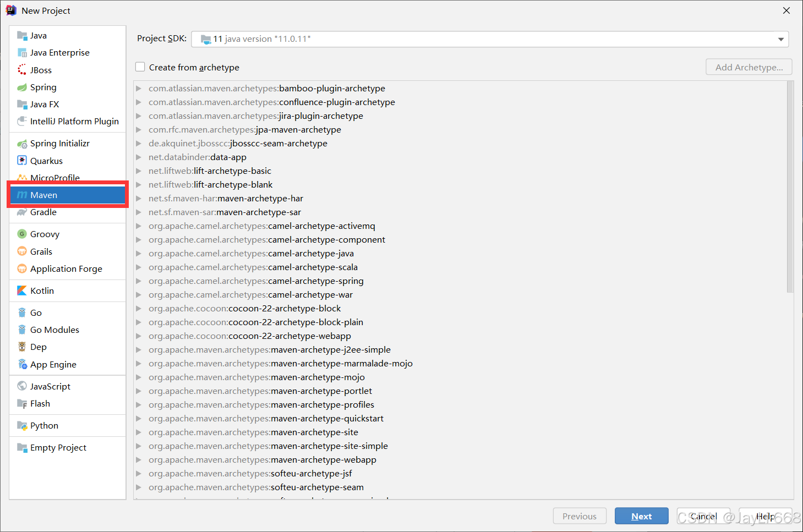Select maven-archetype-sar row
Viewport: 803px width, 532px height.
point(225,212)
